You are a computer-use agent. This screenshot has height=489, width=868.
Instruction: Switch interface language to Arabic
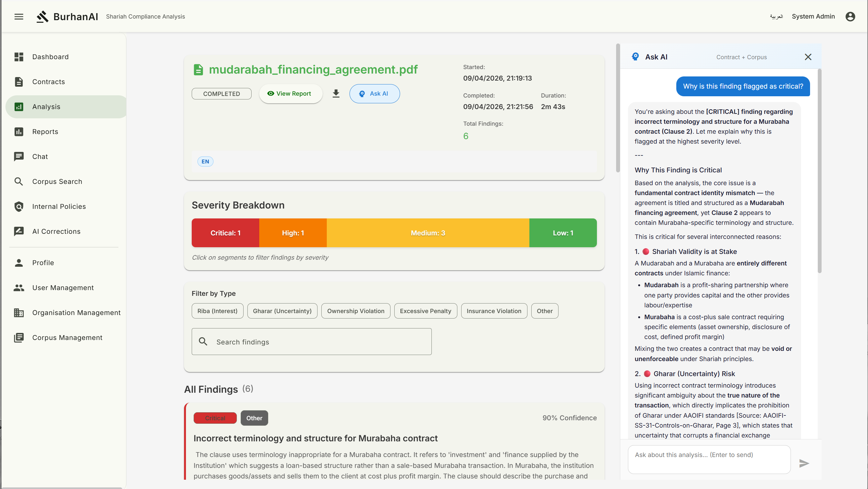coord(776,17)
